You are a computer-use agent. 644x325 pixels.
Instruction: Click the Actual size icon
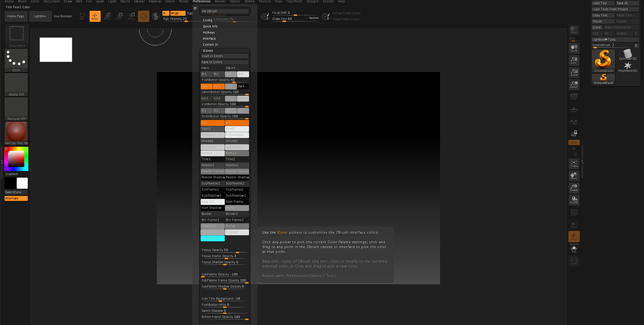[574, 73]
